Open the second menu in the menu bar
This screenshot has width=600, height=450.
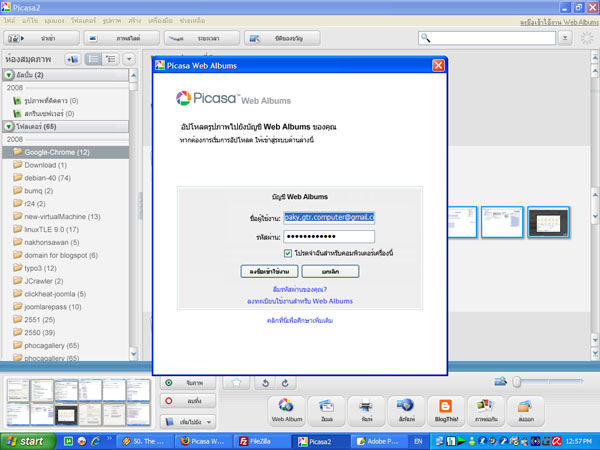coord(29,21)
